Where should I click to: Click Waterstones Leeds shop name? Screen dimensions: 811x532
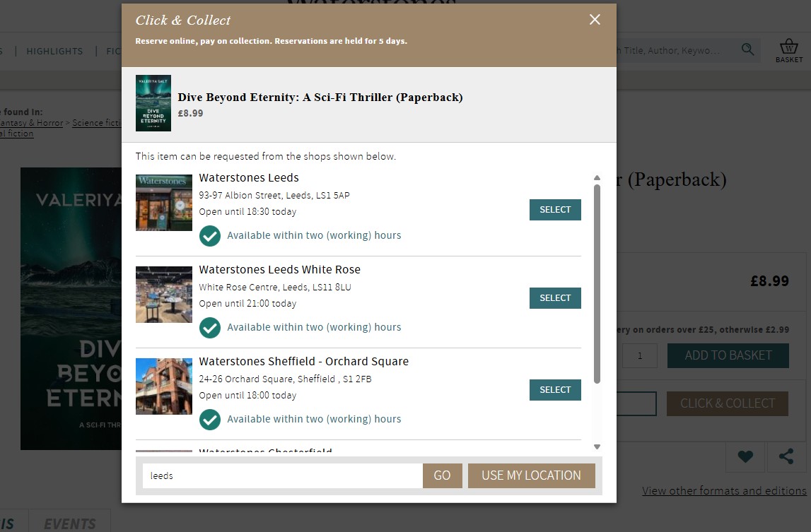point(249,178)
